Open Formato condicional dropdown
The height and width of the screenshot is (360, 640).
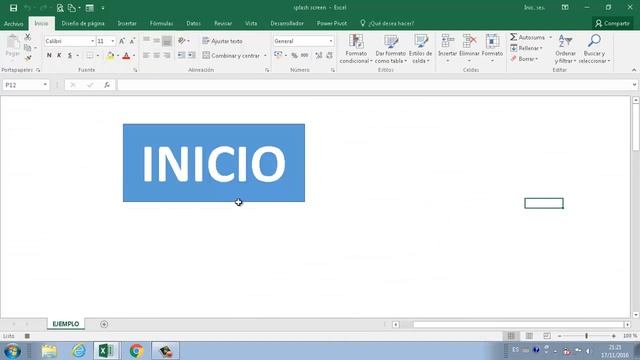point(356,49)
